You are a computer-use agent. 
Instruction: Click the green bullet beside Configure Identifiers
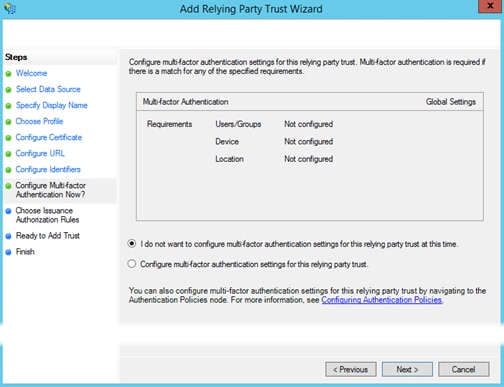coord(8,170)
